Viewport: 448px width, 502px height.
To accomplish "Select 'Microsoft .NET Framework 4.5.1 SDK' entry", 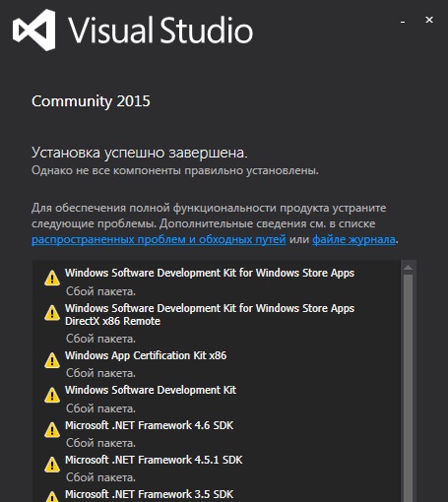I will [x=154, y=460].
